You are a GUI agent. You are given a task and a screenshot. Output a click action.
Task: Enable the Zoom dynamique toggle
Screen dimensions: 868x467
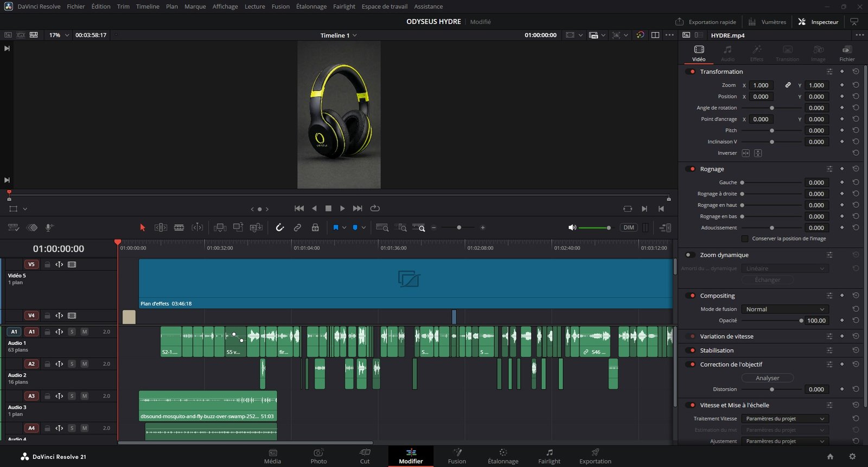point(691,255)
